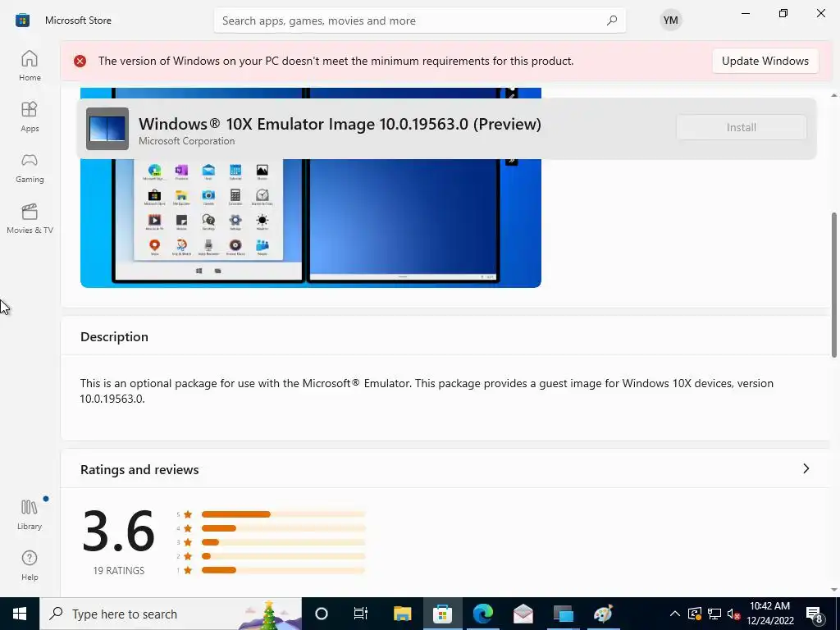Click the search apps, games, movies field

point(419,21)
